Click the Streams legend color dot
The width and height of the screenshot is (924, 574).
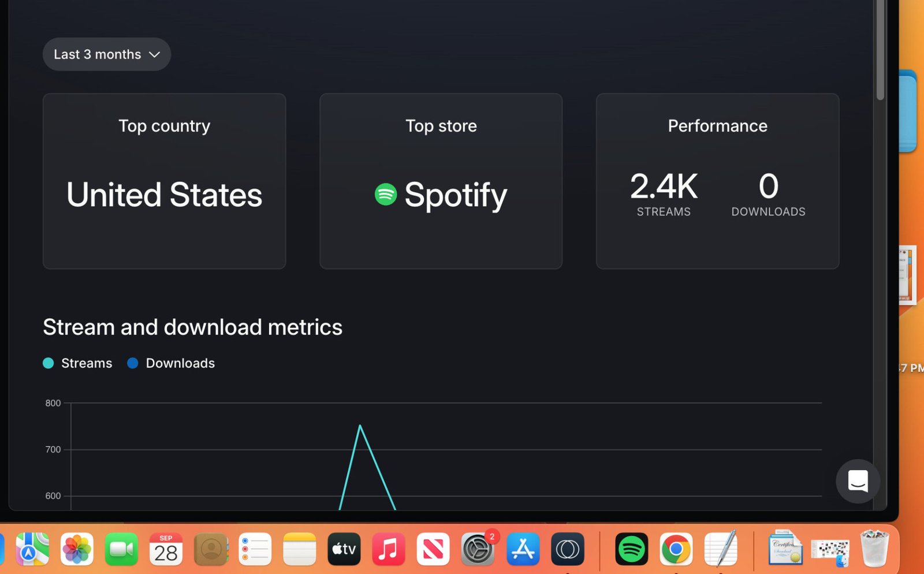[49, 363]
